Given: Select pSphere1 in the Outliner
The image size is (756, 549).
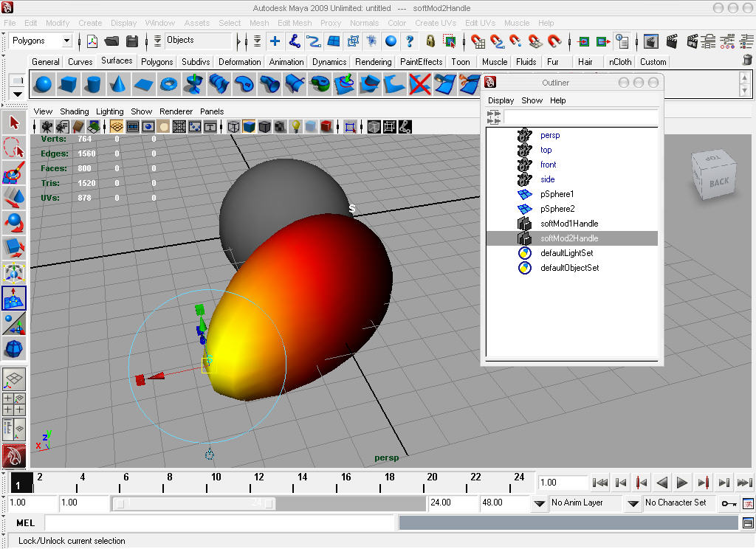Looking at the screenshot, I should click(557, 194).
